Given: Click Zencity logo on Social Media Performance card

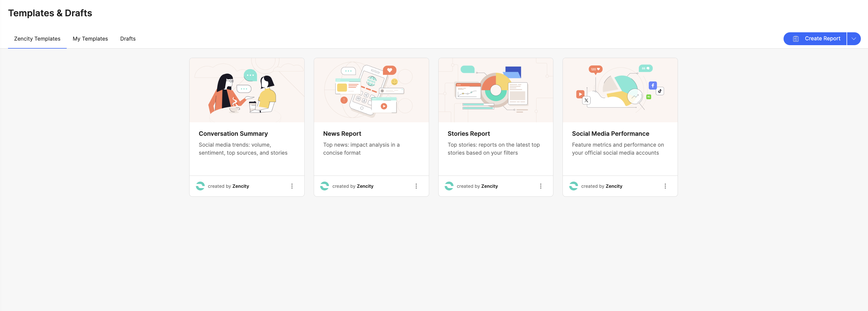Looking at the screenshot, I should point(573,186).
